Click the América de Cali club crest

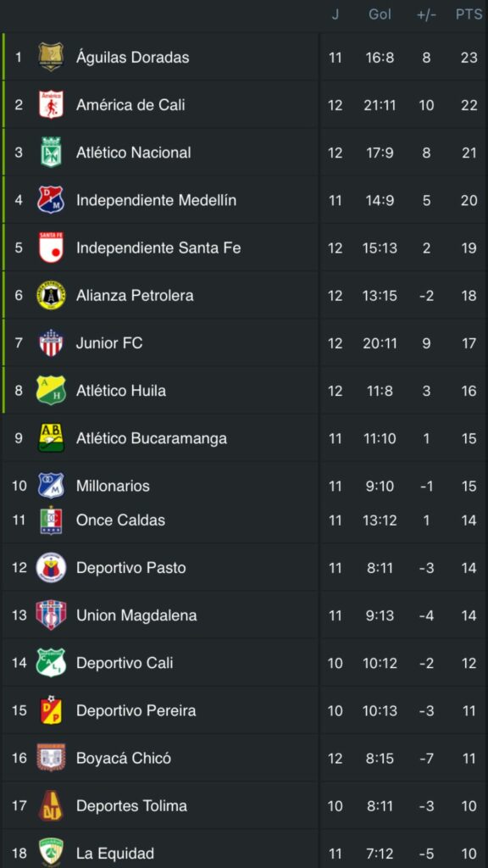coord(53,105)
